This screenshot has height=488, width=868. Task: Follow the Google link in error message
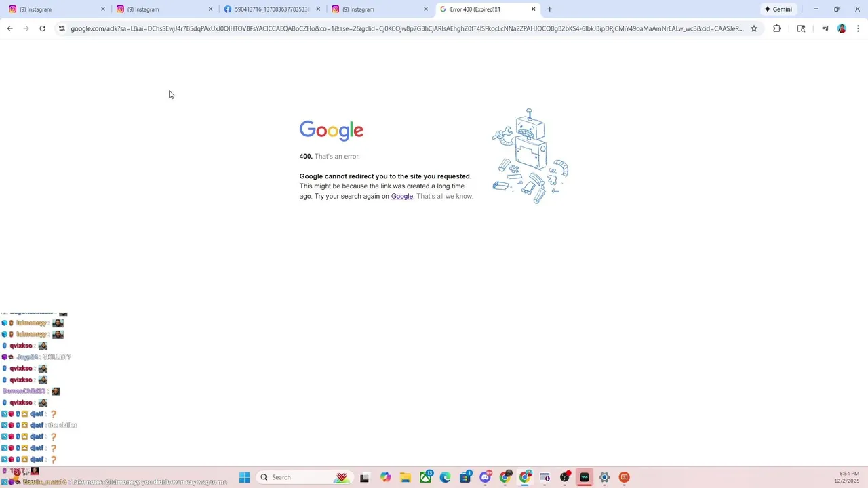coord(402,196)
